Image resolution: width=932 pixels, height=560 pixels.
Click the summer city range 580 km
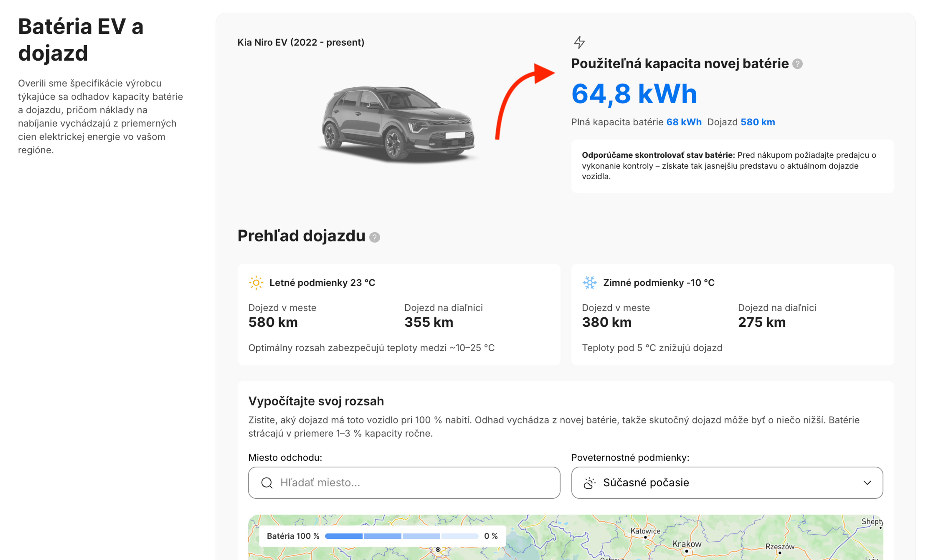(x=273, y=322)
